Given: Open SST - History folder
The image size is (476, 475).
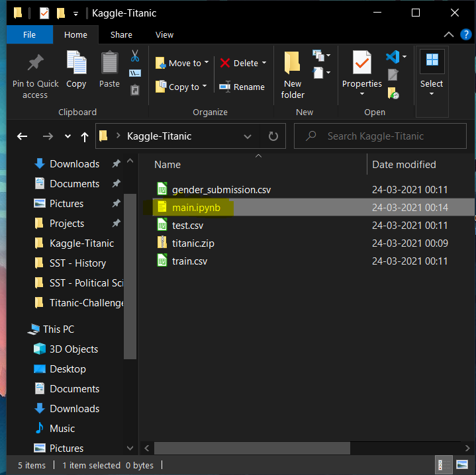Looking at the screenshot, I should pyautogui.click(x=77, y=263).
